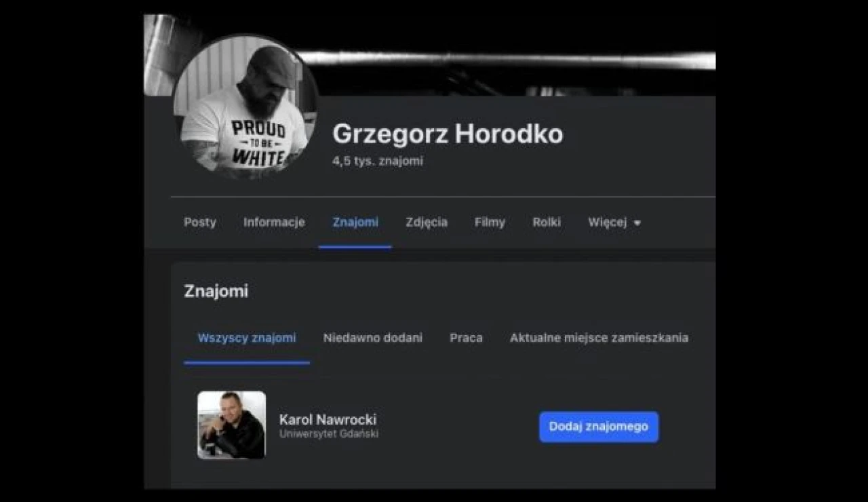Image resolution: width=868 pixels, height=502 pixels.
Task: Open the Informacje tab
Action: [274, 223]
